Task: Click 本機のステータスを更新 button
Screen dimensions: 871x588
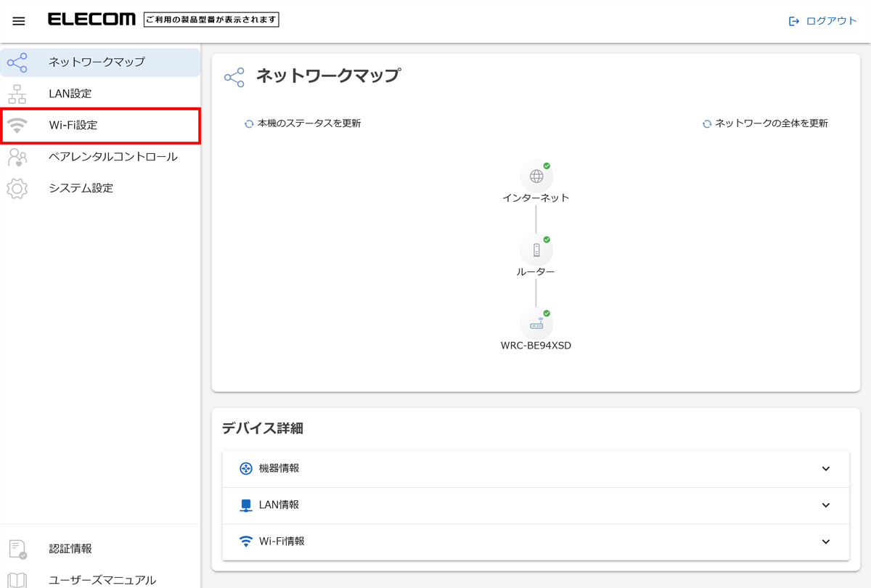Action: click(303, 123)
